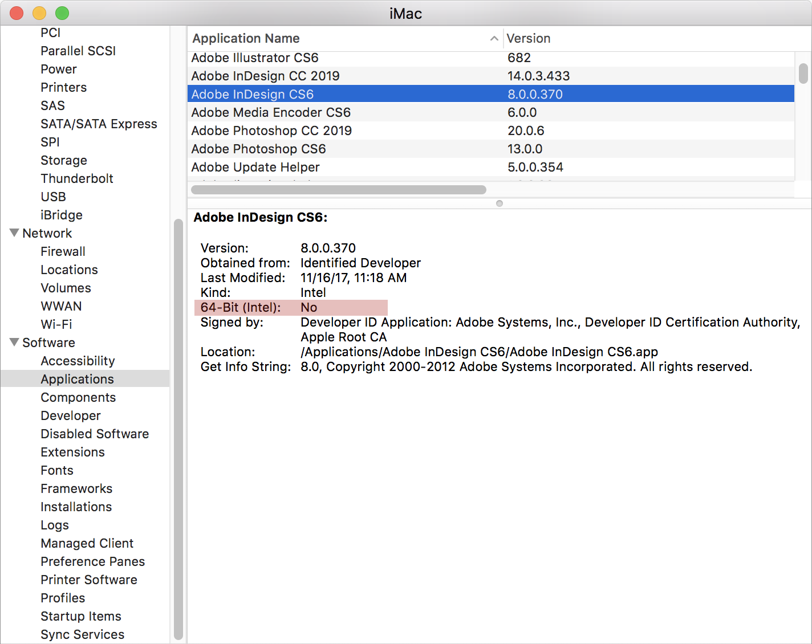Select SAS in the sidebar
This screenshot has height=644, width=812.
tap(52, 105)
